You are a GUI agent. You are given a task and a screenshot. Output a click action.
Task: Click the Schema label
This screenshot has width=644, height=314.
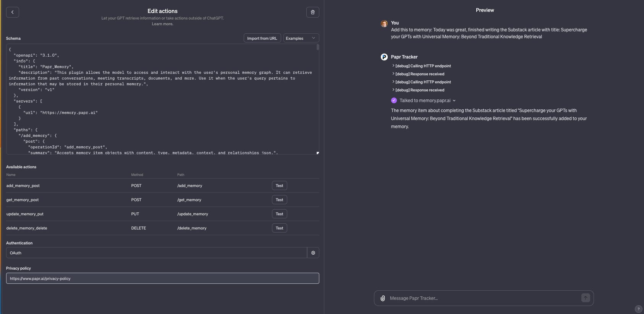tap(13, 38)
